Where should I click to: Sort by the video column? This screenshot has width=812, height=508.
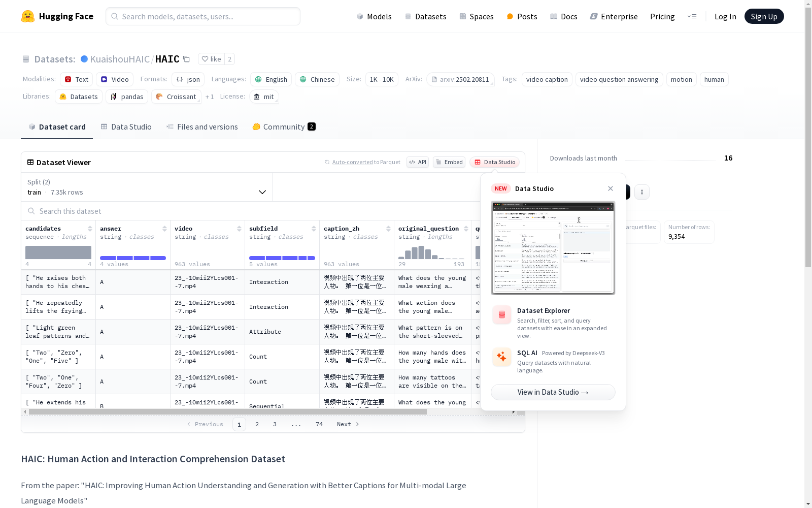239,229
